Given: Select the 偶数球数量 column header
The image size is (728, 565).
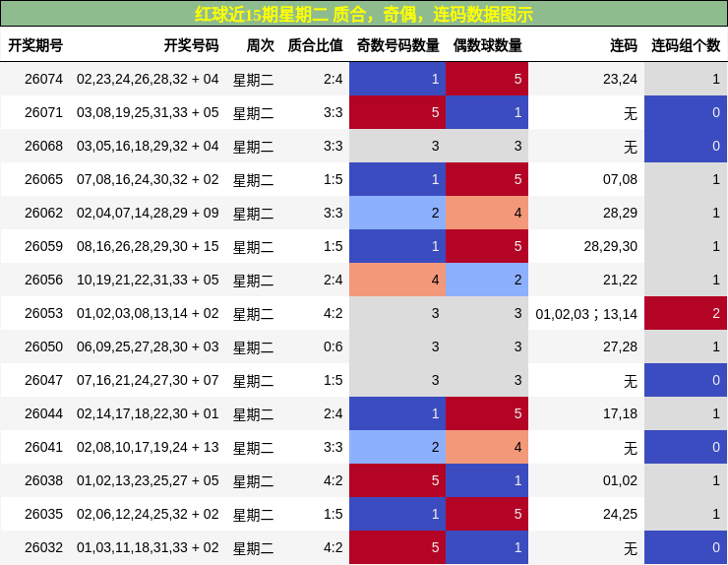Looking at the screenshot, I should click(488, 45).
